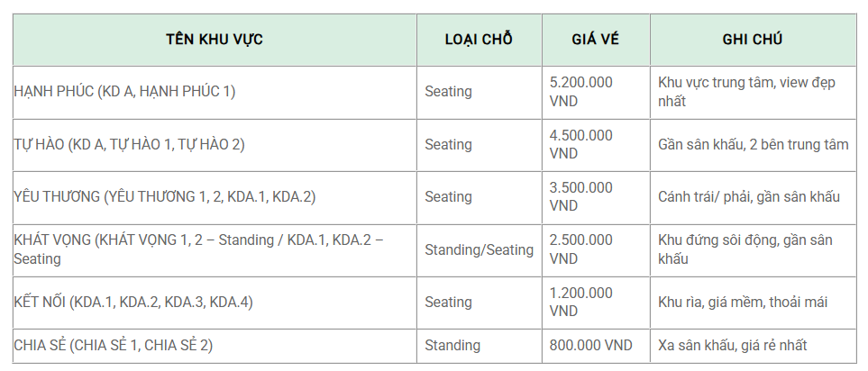The width and height of the screenshot is (868, 371).
Task: Click the Standing type cell for CHIA SẺ
Action: (479, 346)
